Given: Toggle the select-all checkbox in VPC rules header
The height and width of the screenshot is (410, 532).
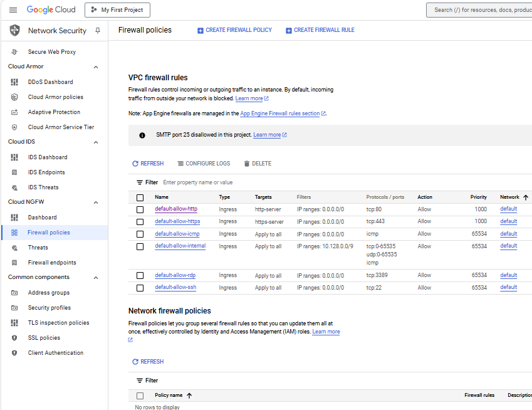Looking at the screenshot, I should pyautogui.click(x=140, y=197).
